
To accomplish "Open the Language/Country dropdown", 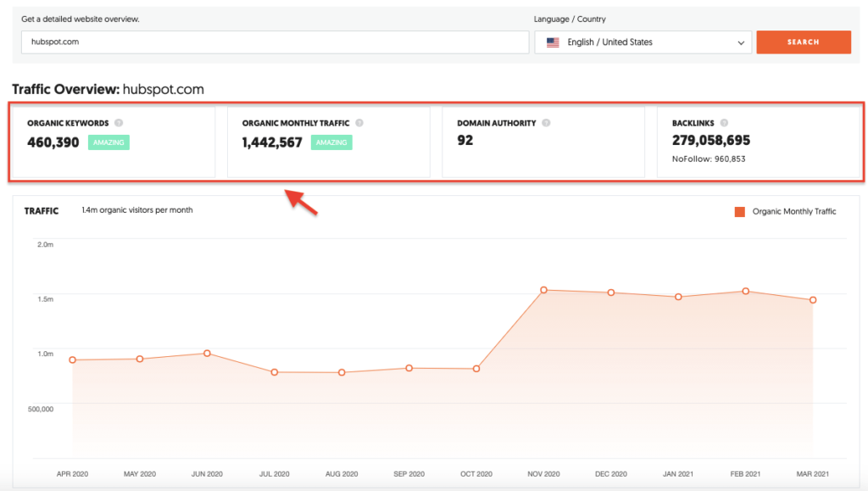I will pos(643,42).
